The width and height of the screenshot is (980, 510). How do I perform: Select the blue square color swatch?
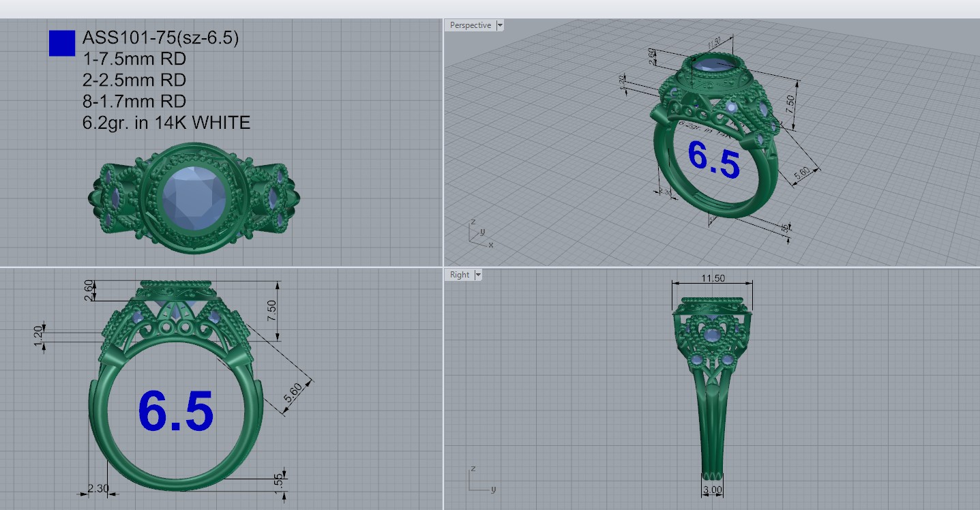pos(61,43)
